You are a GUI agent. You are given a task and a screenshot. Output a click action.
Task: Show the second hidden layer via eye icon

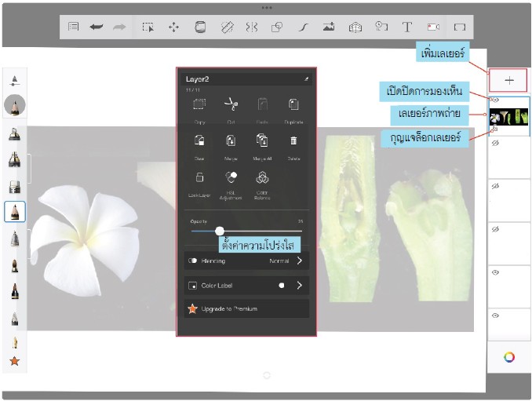pyautogui.click(x=495, y=186)
